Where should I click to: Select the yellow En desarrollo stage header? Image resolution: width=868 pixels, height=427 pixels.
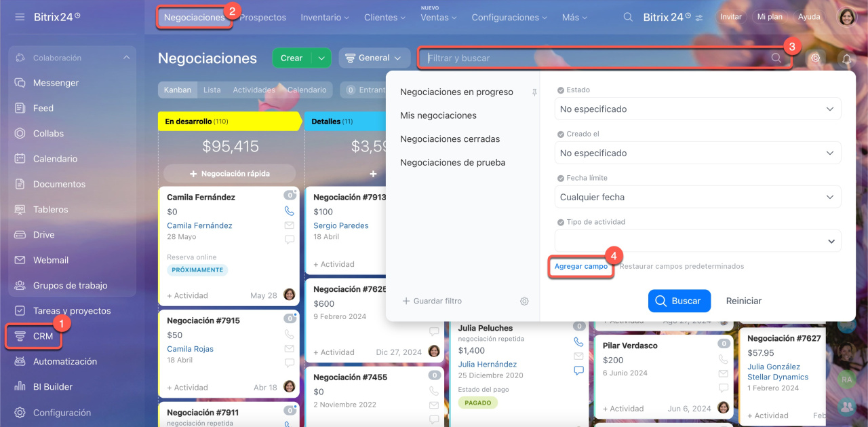tap(227, 122)
